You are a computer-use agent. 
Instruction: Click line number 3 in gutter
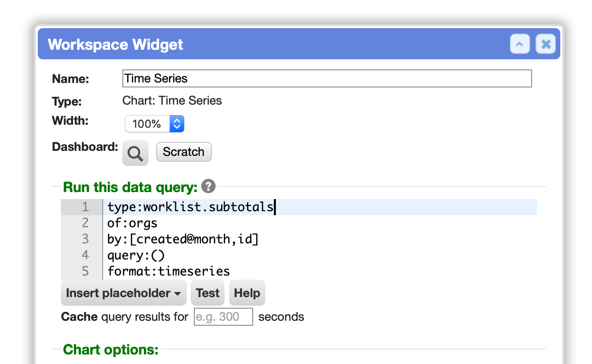coord(86,239)
